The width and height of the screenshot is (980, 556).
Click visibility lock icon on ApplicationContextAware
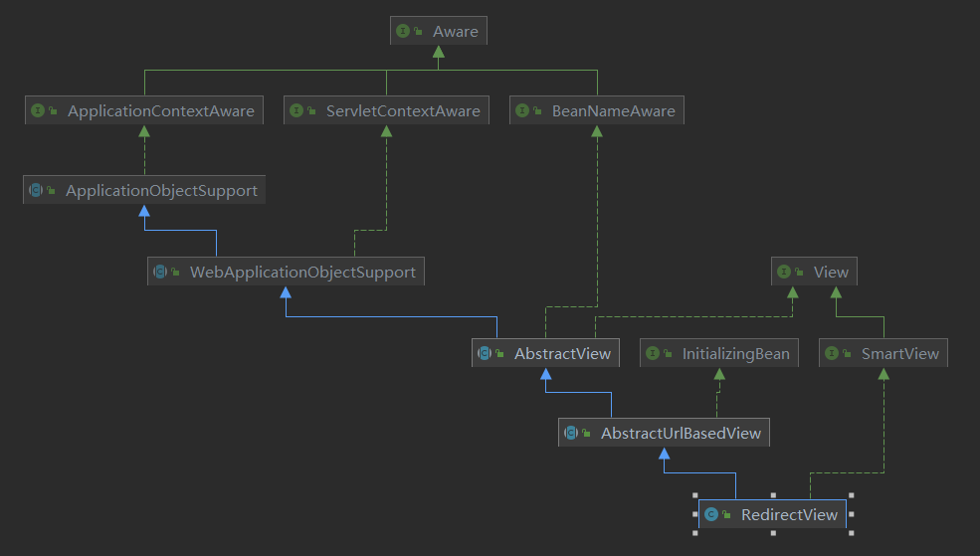(53, 110)
